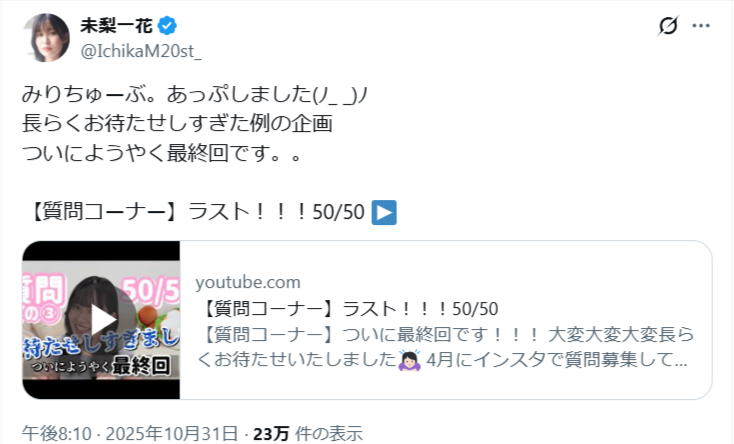
Task: Click the blue play emoji after 50/50
Action: (384, 212)
